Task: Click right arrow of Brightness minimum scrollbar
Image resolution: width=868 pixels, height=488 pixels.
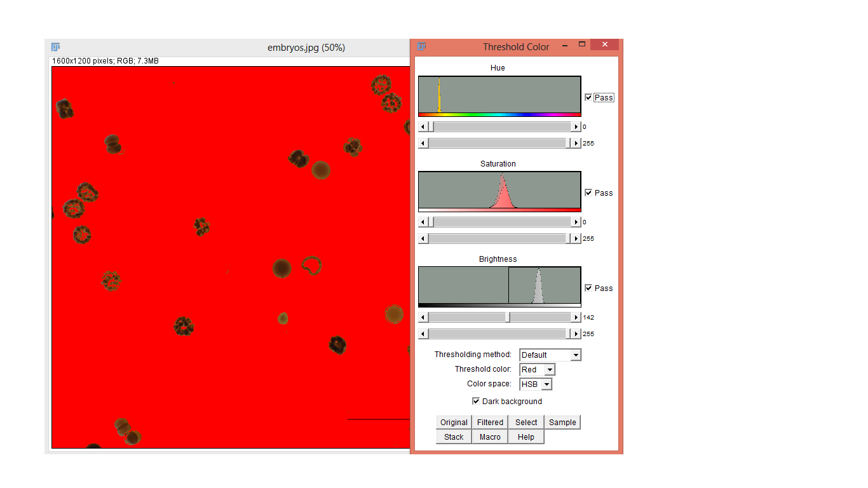Action: 576,316
